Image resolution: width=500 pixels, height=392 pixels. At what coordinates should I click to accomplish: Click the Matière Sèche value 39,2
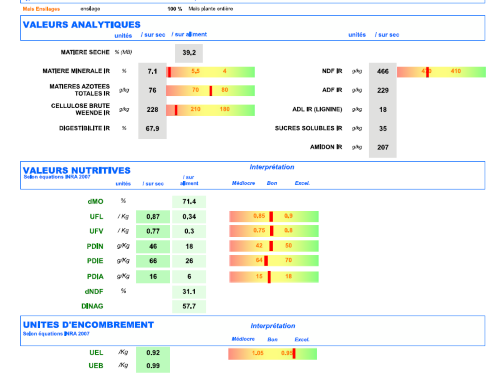[x=189, y=53]
